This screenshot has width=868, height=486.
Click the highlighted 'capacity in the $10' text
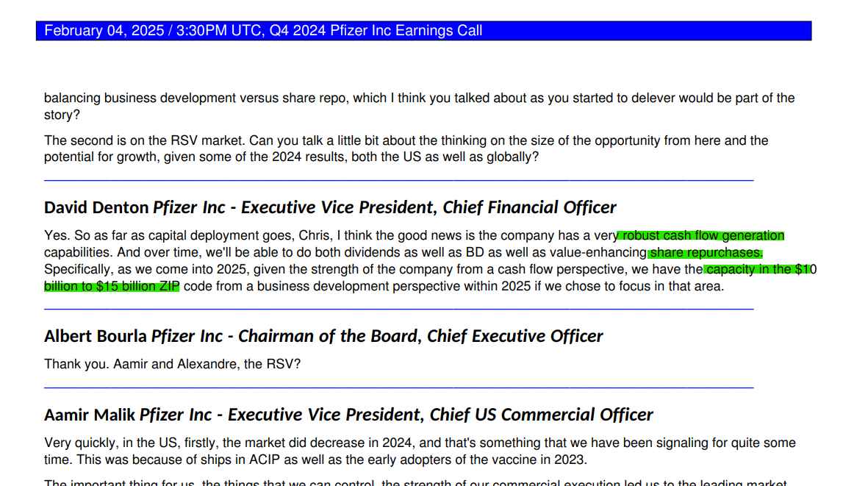point(761,269)
